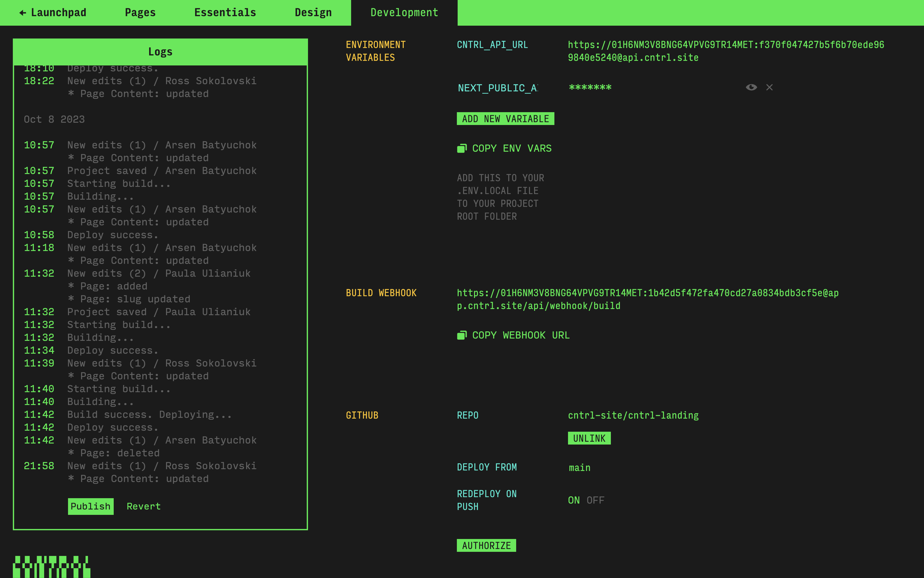Click the Authorize button

(486, 545)
